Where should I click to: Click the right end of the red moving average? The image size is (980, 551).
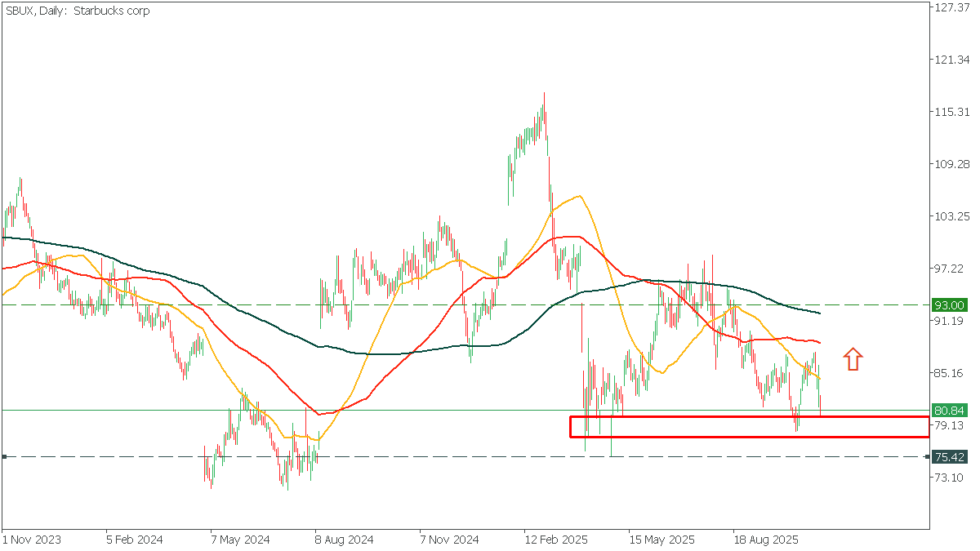(819, 342)
